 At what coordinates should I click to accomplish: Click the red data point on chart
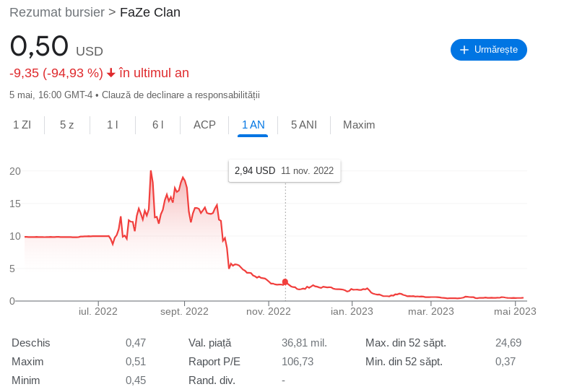285,282
